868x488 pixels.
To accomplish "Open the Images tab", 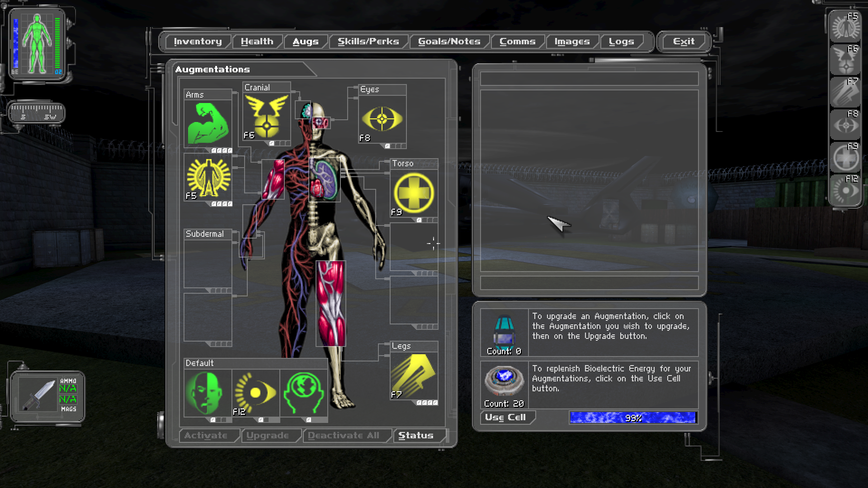I will pos(572,42).
